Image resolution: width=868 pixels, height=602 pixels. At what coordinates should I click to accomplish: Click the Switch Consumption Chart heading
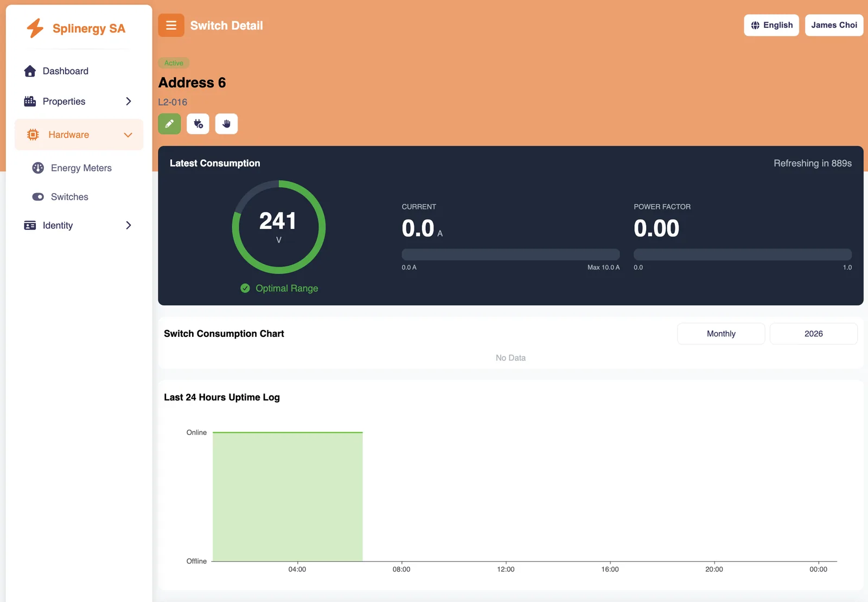click(224, 334)
